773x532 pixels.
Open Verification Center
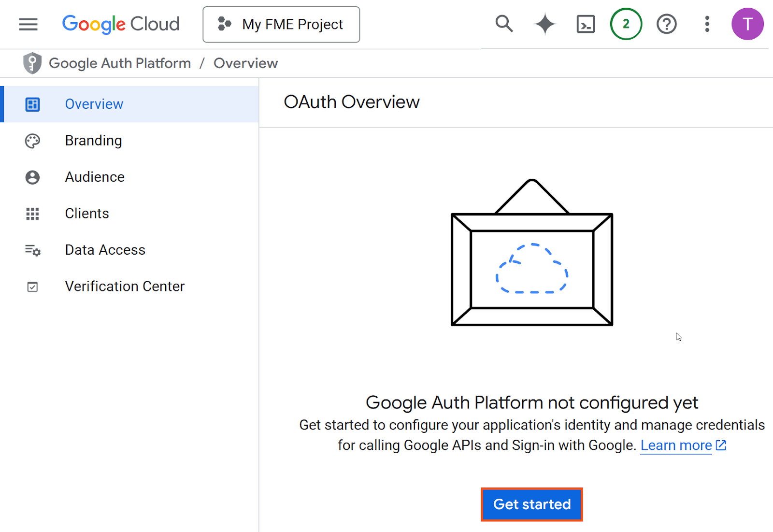pos(129,287)
